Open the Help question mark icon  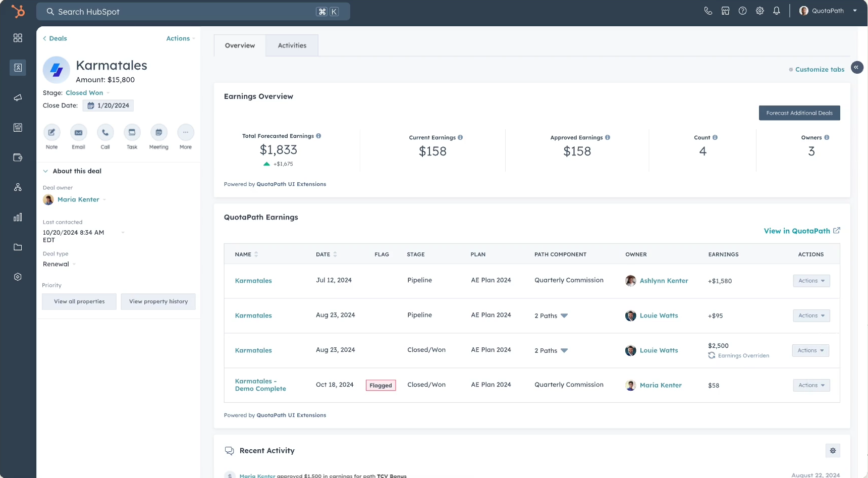[742, 11]
